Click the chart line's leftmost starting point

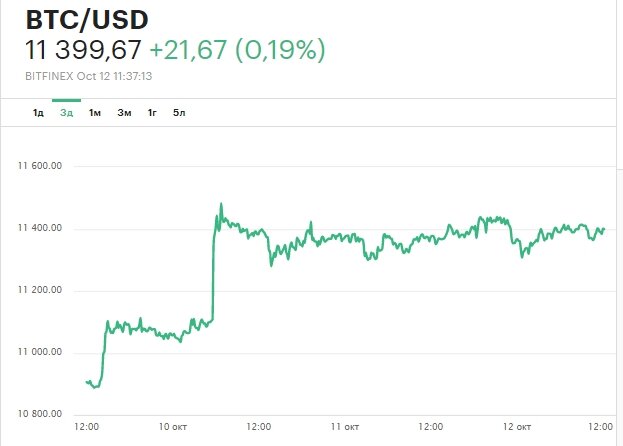click(87, 382)
